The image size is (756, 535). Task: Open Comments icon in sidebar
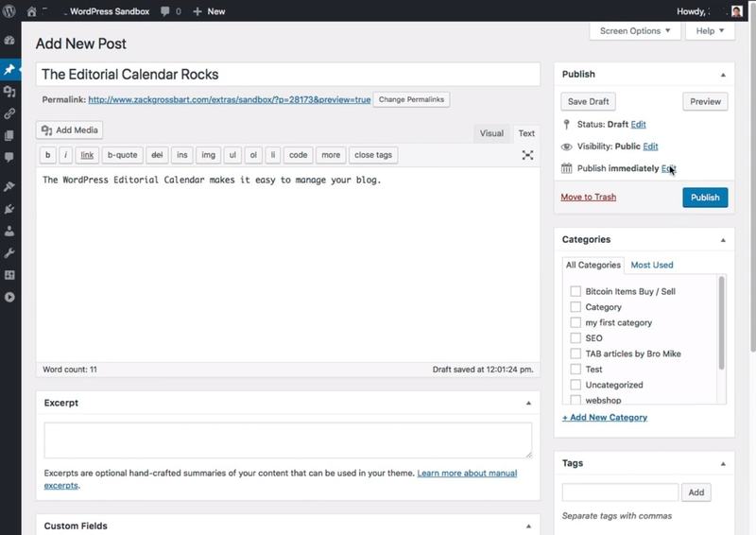pos(9,157)
